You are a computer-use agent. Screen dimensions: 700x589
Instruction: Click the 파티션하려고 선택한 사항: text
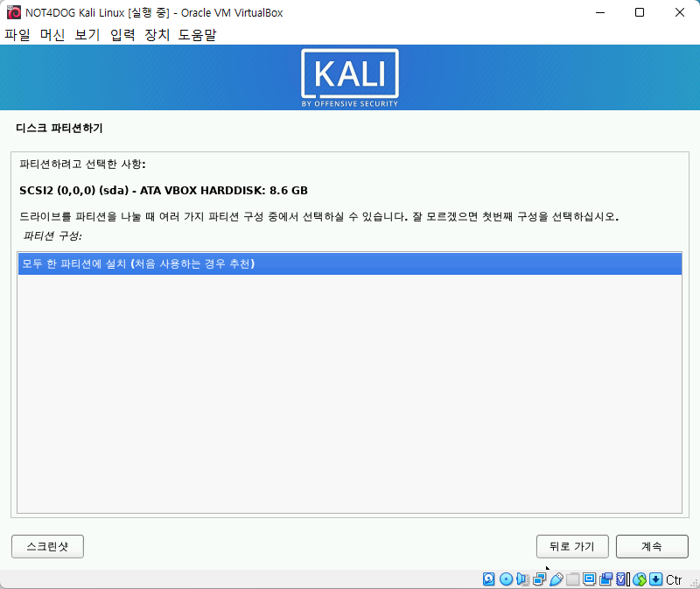(x=82, y=164)
